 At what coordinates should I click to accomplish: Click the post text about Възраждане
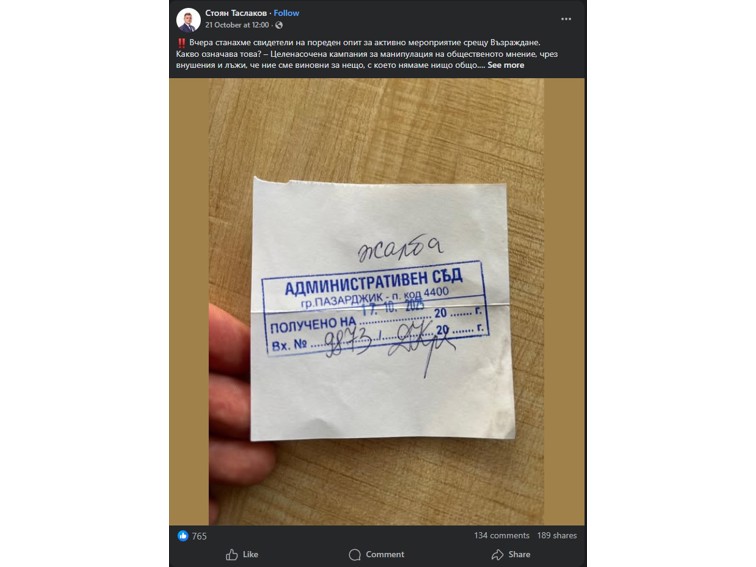pyautogui.click(x=367, y=54)
